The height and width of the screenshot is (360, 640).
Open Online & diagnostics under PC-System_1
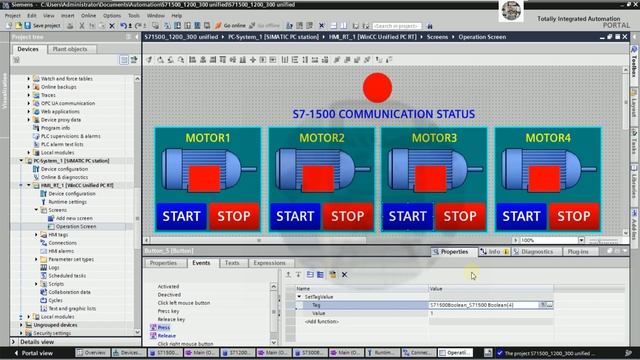pyautogui.click(x=64, y=177)
